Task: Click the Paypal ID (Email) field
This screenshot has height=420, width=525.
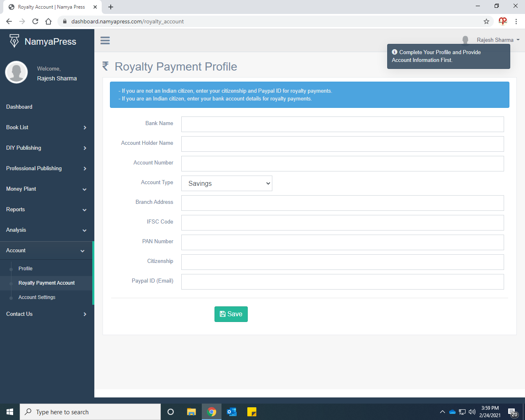Action: point(342,282)
